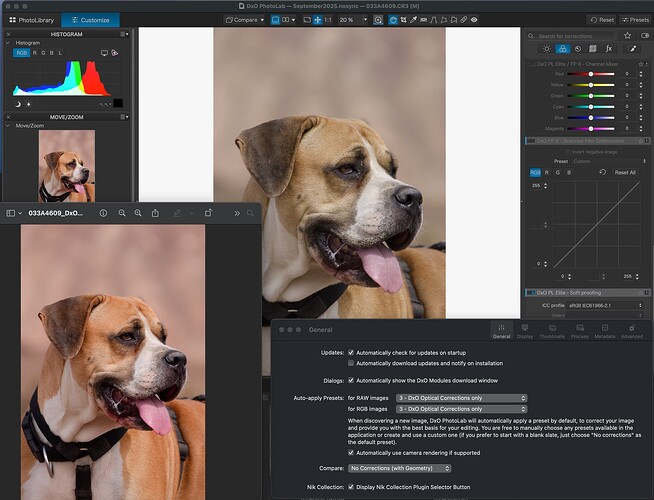Click the Share icon in Preview toolbar

tap(155, 213)
